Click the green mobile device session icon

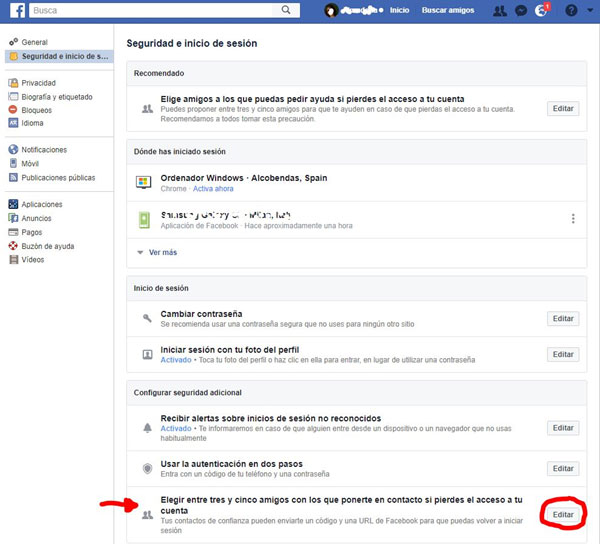click(144, 220)
